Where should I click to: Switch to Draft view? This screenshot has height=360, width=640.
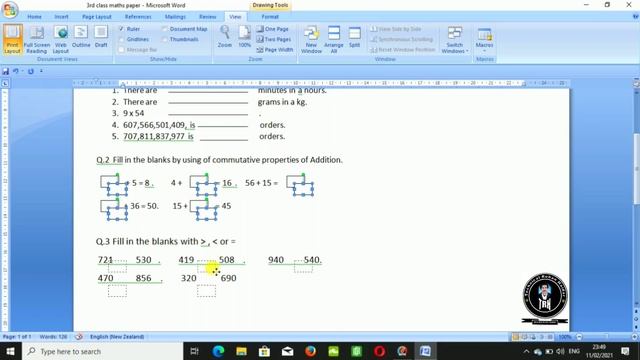[101, 37]
